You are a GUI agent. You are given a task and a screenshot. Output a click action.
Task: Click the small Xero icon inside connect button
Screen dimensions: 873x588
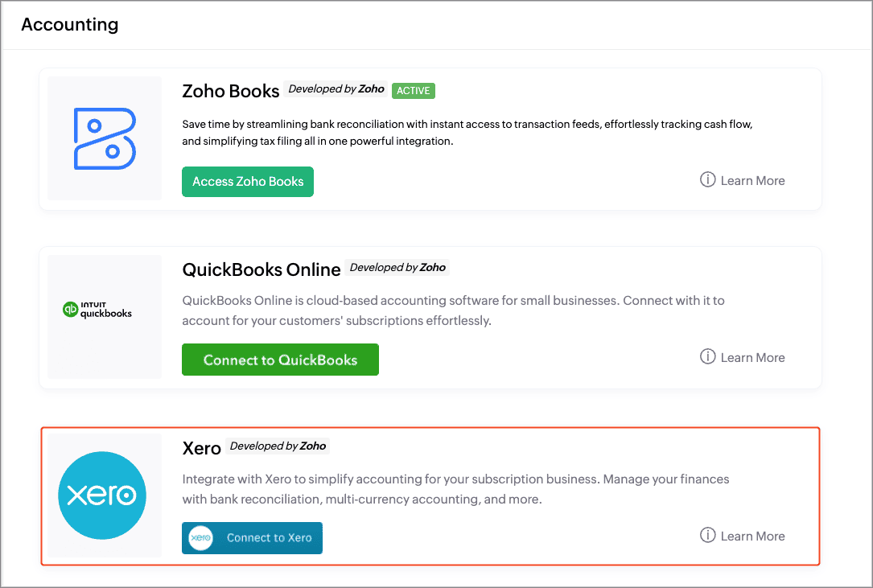click(200, 538)
